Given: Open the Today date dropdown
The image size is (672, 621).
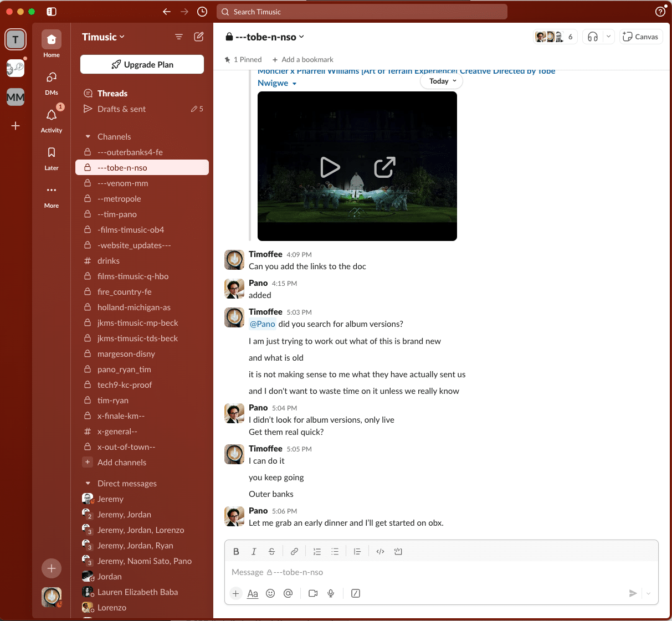Looking at the screenshot, I should tap(442, 81).
